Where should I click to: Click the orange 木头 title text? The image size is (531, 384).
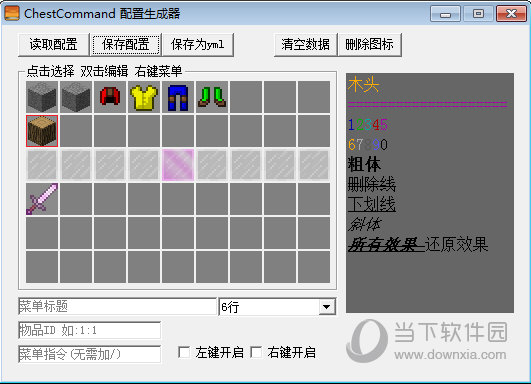coord(363,84)
